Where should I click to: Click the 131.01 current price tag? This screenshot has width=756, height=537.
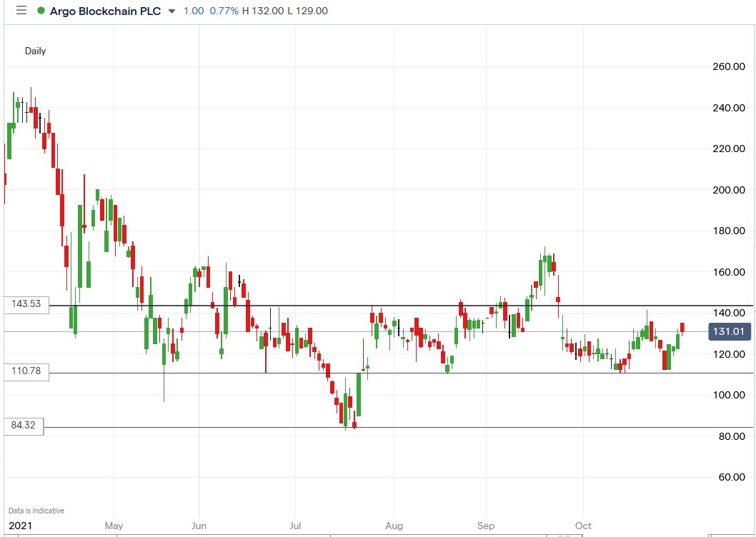pyautogui.click(x=729, y=331)
